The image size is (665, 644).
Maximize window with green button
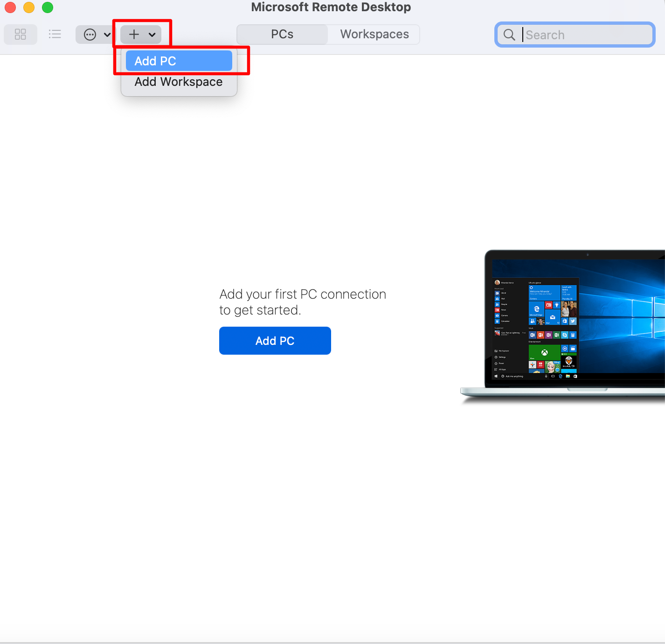pos(48,7)
